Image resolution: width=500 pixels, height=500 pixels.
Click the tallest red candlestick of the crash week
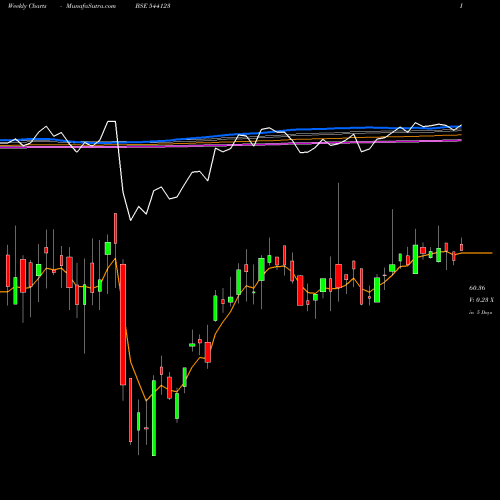[123, 325]
